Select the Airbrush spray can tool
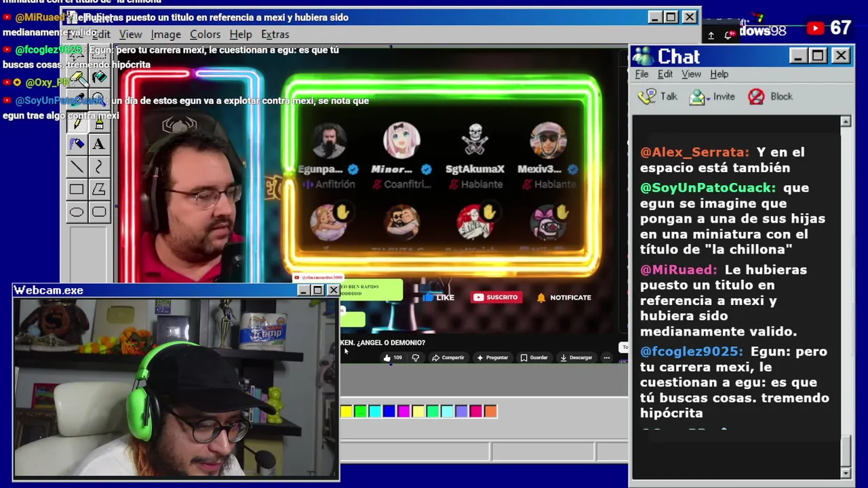This screenshot has height=488, width=868. [77, 144]
